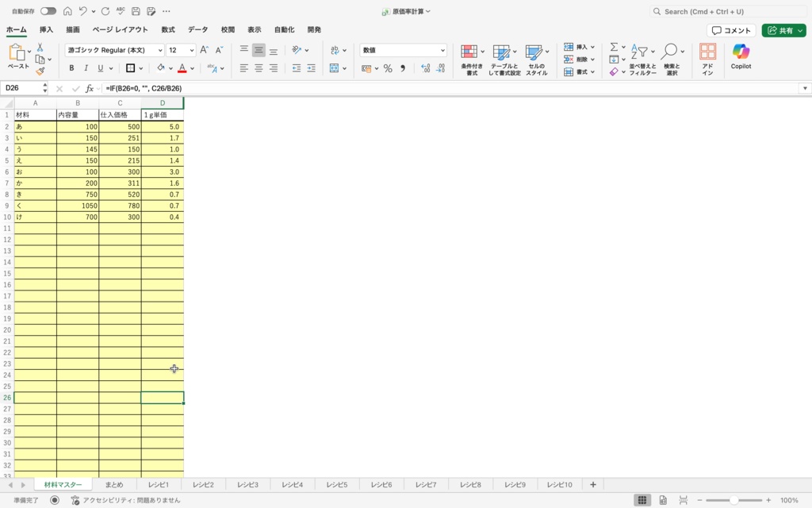Apply the fill color bucket
The image size is (812, 508).
coord(160,68)
